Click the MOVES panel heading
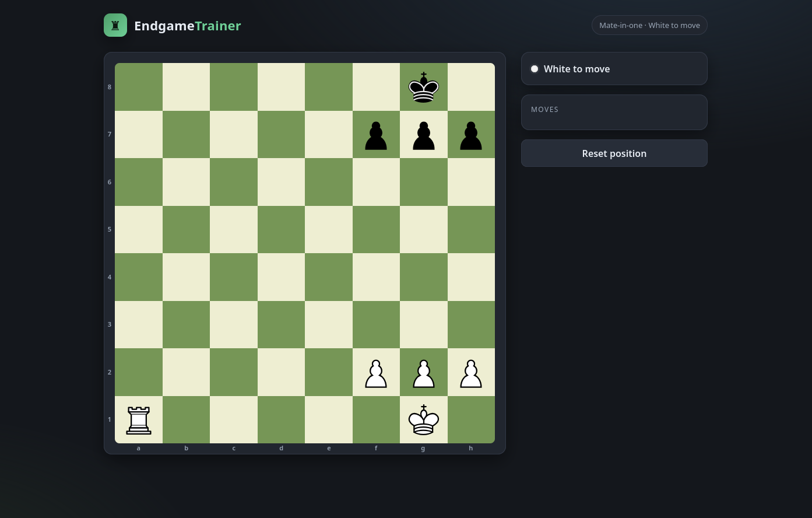812x518 pixels. [545, 110]
